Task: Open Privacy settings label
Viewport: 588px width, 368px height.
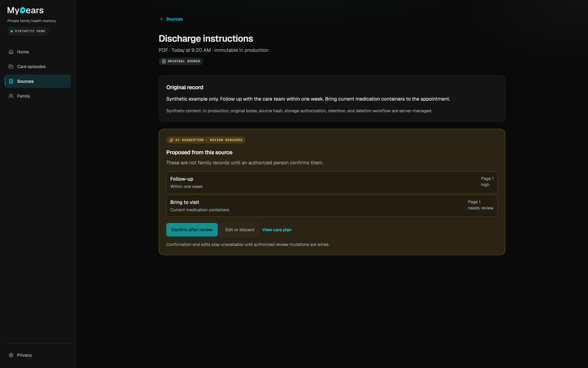Action: [x=24, y=355]
